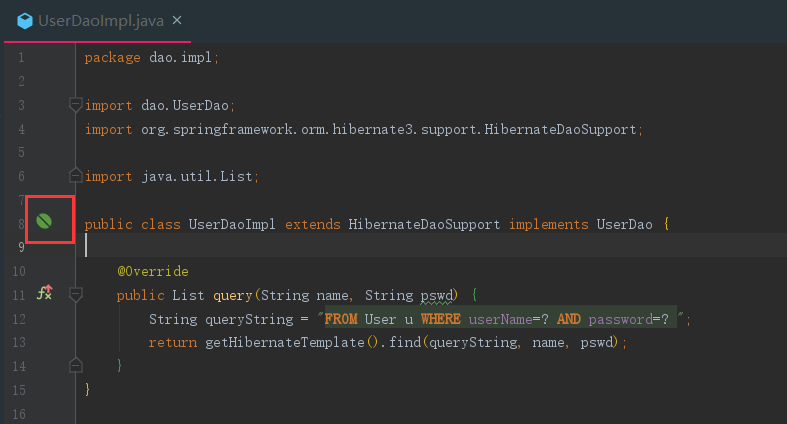787x424 pixels.
Task: Click the queryString variable declaration on line 12
Action: (x=249, y=319)
